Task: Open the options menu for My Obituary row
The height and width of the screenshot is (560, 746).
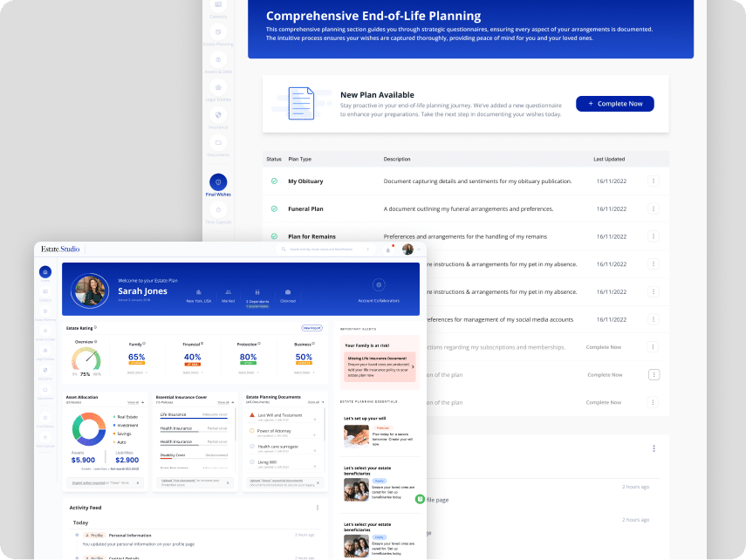Action: point(654,181)
